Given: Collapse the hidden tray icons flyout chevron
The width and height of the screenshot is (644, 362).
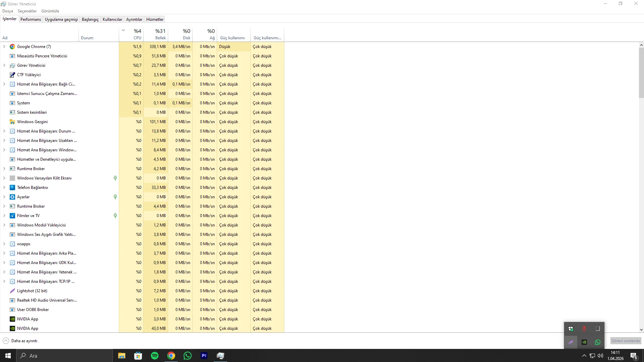Looking at the screenshot, I should pyautogui.click(x=584, y=356).
